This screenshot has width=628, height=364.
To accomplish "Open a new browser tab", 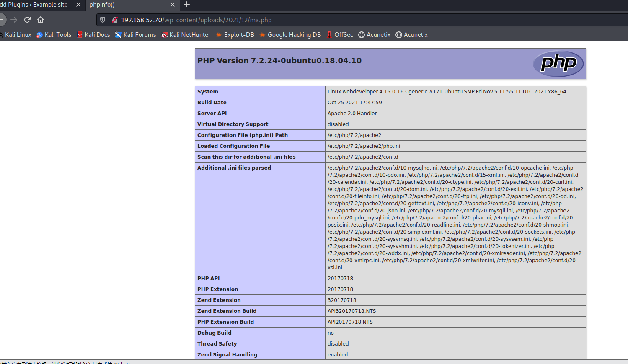I will (x=187, y=5).
